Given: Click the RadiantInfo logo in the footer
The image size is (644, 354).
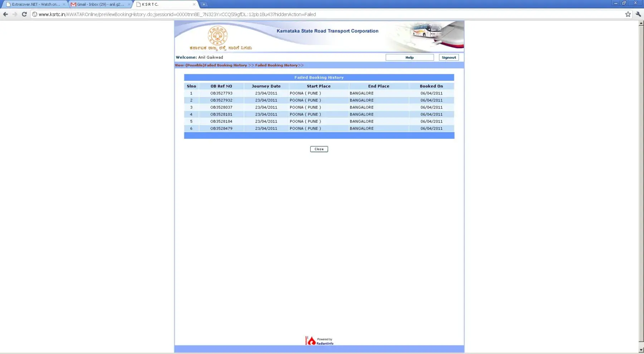Looking at the screenshot, I should click(x=319, y=341).
